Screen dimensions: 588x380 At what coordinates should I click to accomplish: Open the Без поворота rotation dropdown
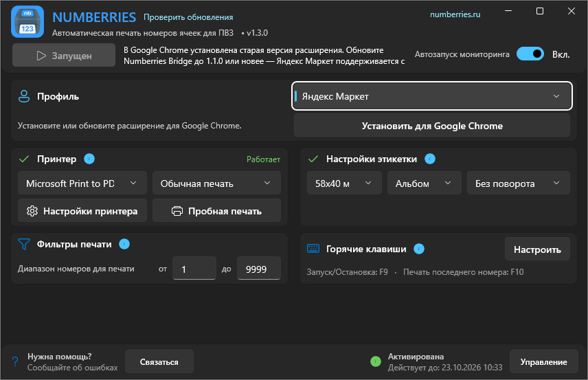tap(518, 183)
